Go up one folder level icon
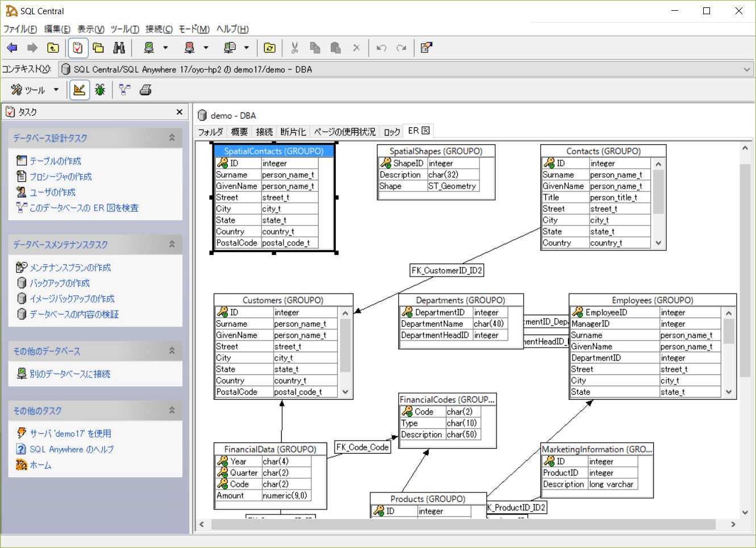This screenshot has height=548, width=756. pos(53,48)
